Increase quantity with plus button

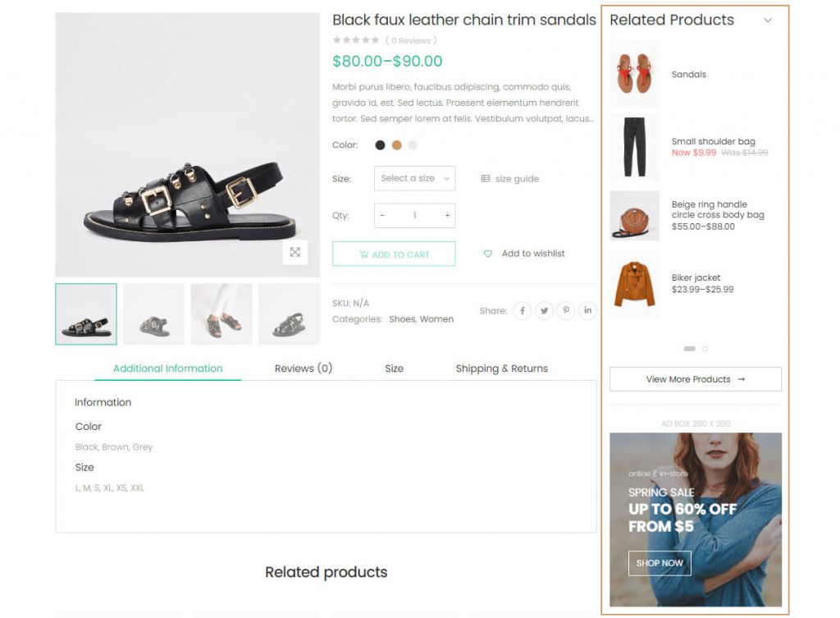pyautogui.click(x=447, y=216)
